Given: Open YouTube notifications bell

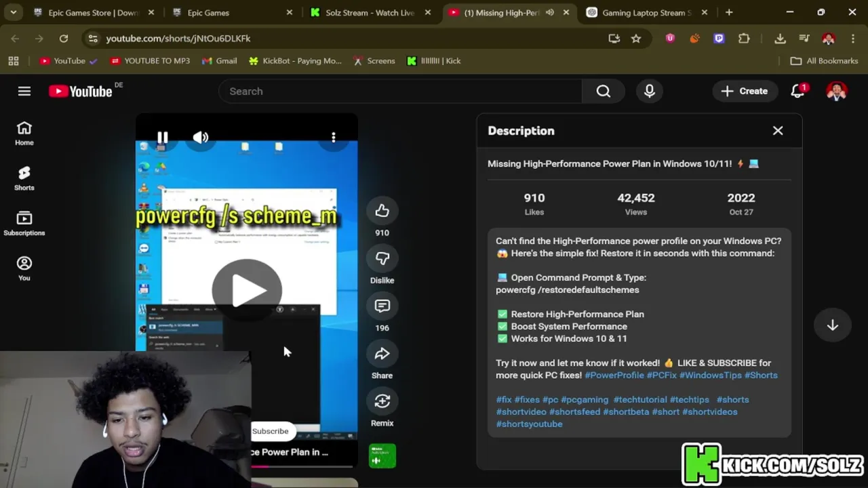Looking at the screenshot, I should point(797,91).
